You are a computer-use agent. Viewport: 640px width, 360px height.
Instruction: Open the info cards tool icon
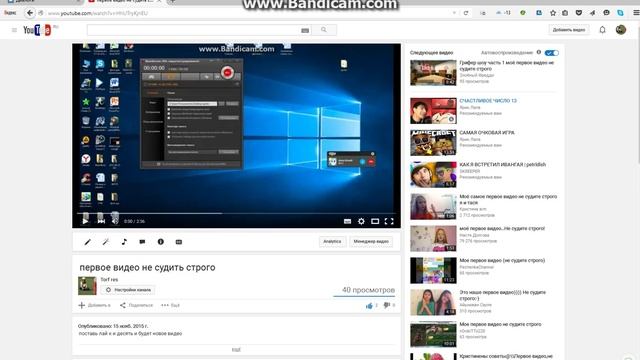[x=161, y=242]
